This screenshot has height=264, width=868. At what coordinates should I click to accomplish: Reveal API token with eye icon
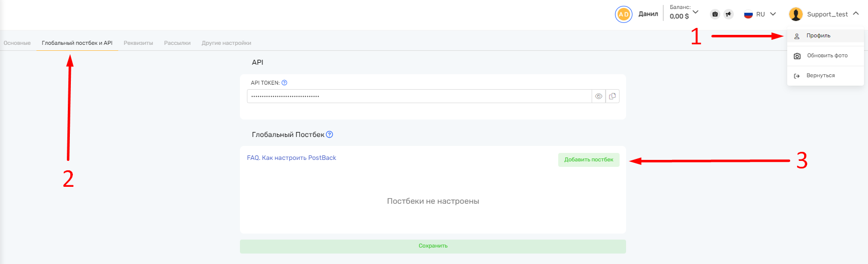(x=599, y=96)
